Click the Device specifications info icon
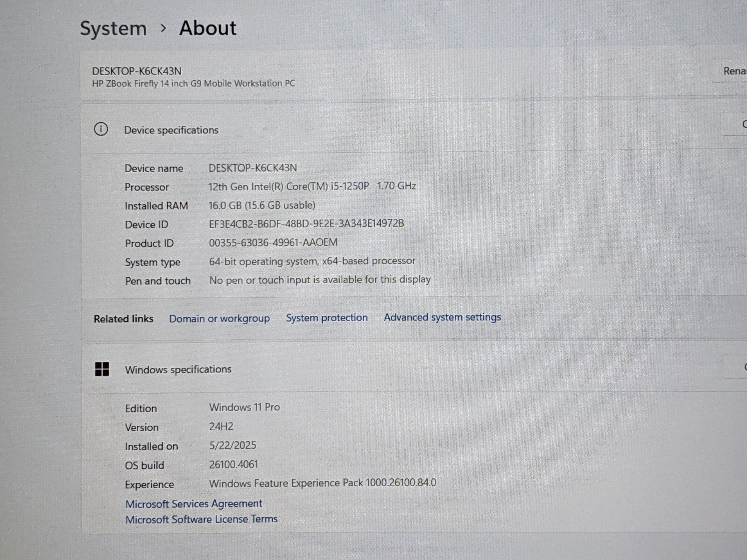 pyautogui.click(x=101, y=129)
